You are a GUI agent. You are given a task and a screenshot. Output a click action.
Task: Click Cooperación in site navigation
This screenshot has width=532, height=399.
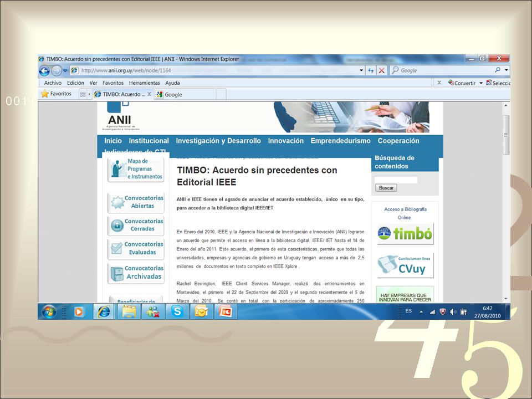point(398,141)
